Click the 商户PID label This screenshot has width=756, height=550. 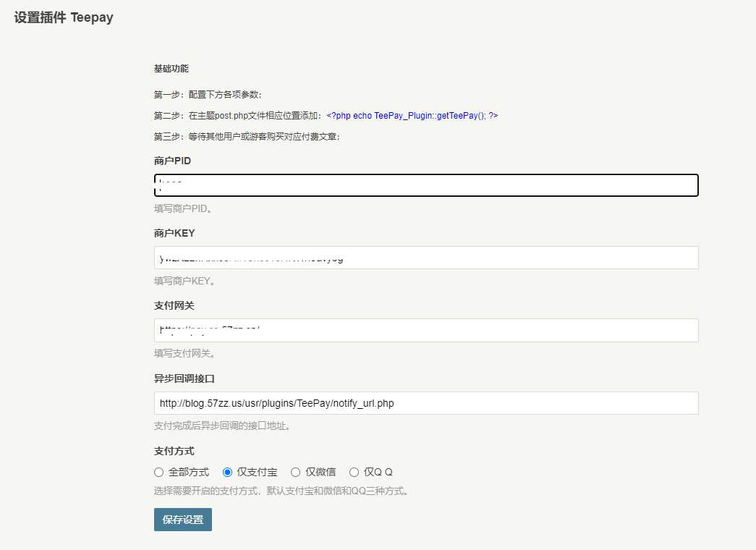click(x=173, y=161)
